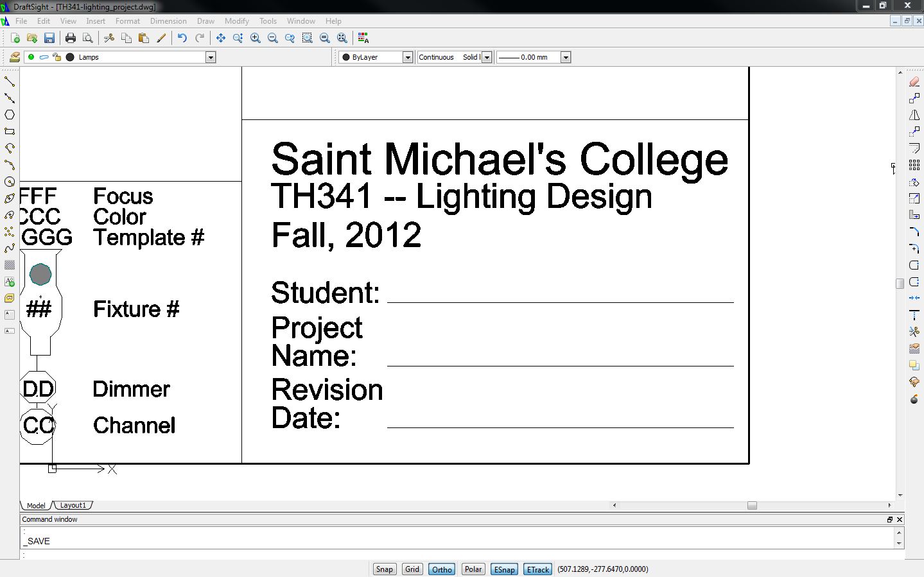This screenshot has height=577, width=924.
Task: Select the Spline draw tool
Action: [x=10, y=248]
